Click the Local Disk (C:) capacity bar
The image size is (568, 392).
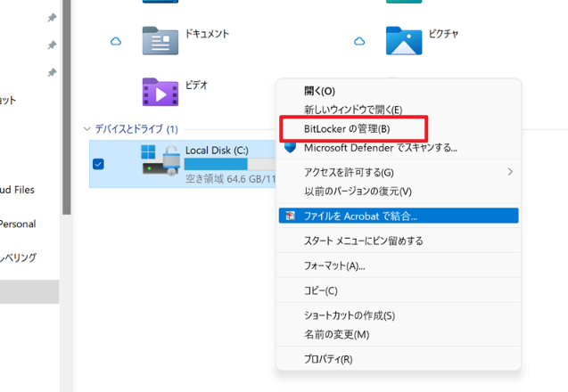230,164
